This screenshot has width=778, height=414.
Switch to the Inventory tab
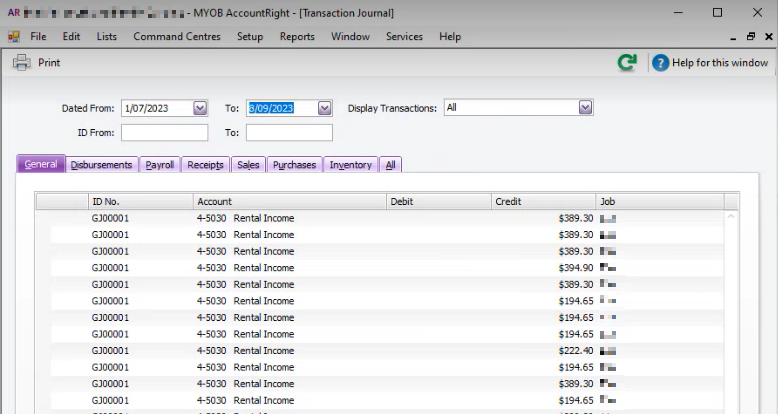coord(351,165)
